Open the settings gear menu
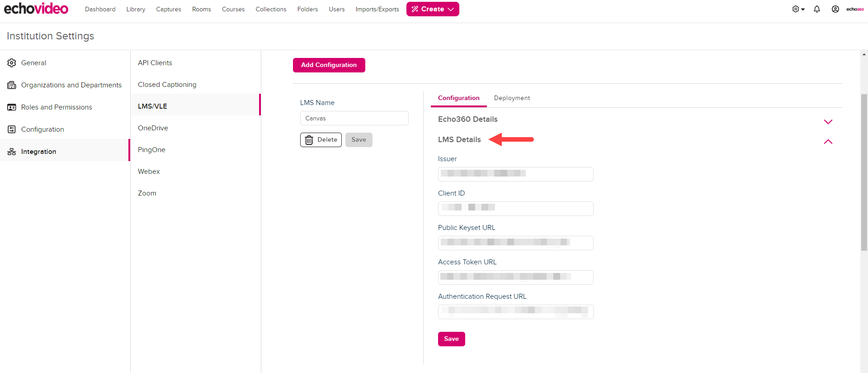 pyautogui.click(x=798, y=9)
